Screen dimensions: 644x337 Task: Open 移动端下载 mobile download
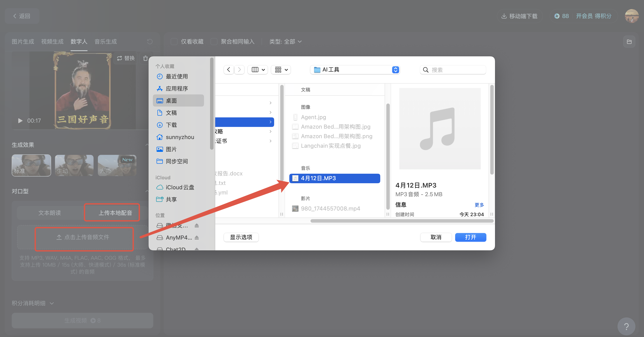click(519, 16)
